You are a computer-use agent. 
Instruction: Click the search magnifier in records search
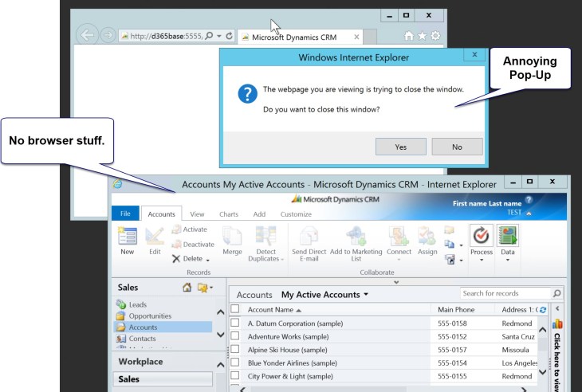pos(556,293)
